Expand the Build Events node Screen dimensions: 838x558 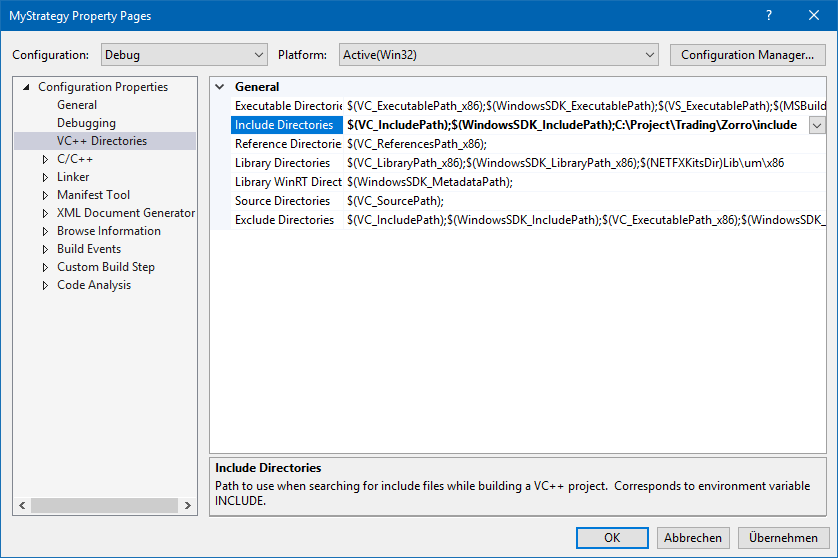click(45, 249)
